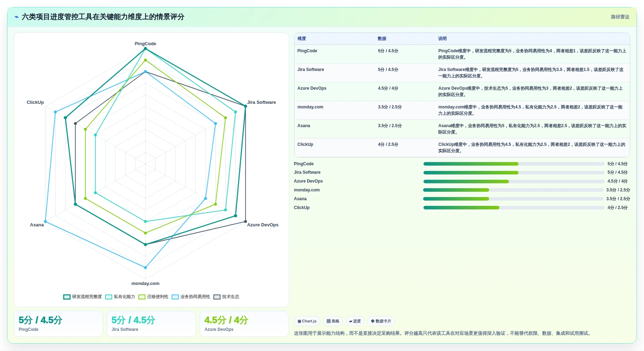Viewport: 644px width, 351px height.
Task: Click the PingCode progress bar
Action: coord(514,164)
